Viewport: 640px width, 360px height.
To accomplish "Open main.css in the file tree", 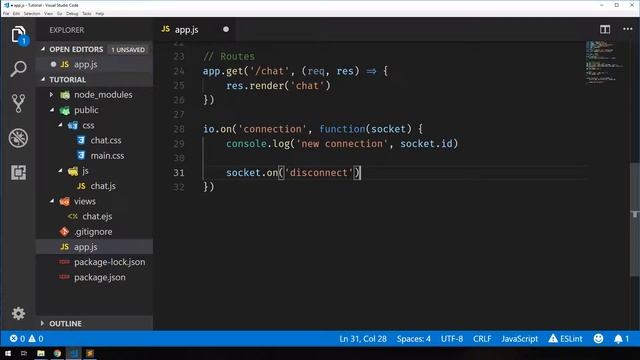I will [107, 156].
